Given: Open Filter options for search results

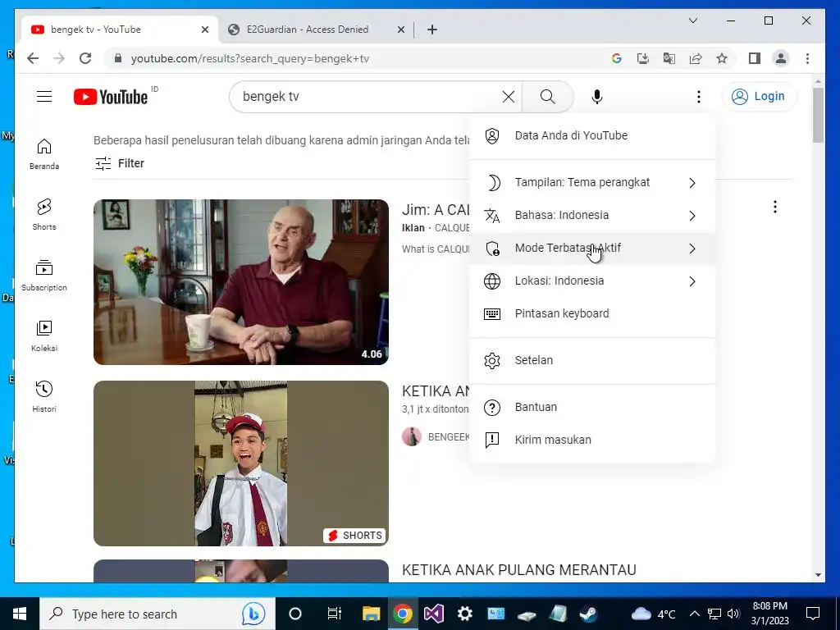Looking at the screenshot, I should tap(120, 163).
